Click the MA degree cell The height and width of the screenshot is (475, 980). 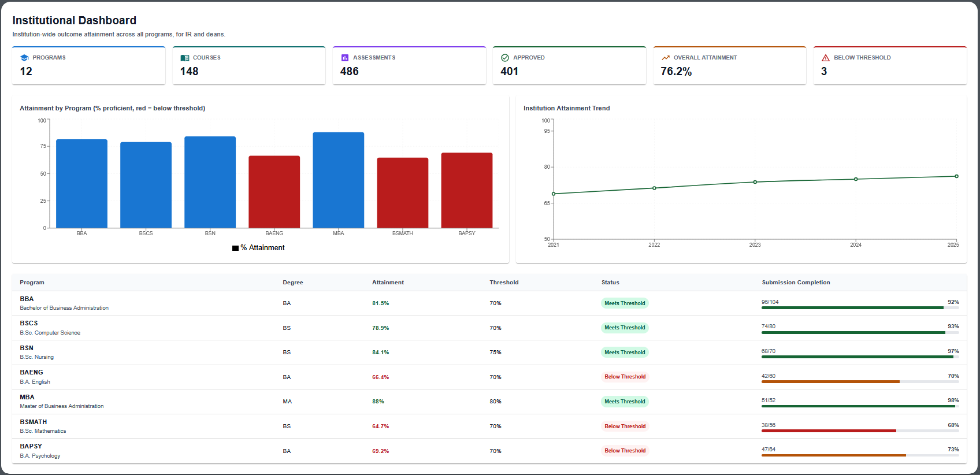click(x=287, y=402)
